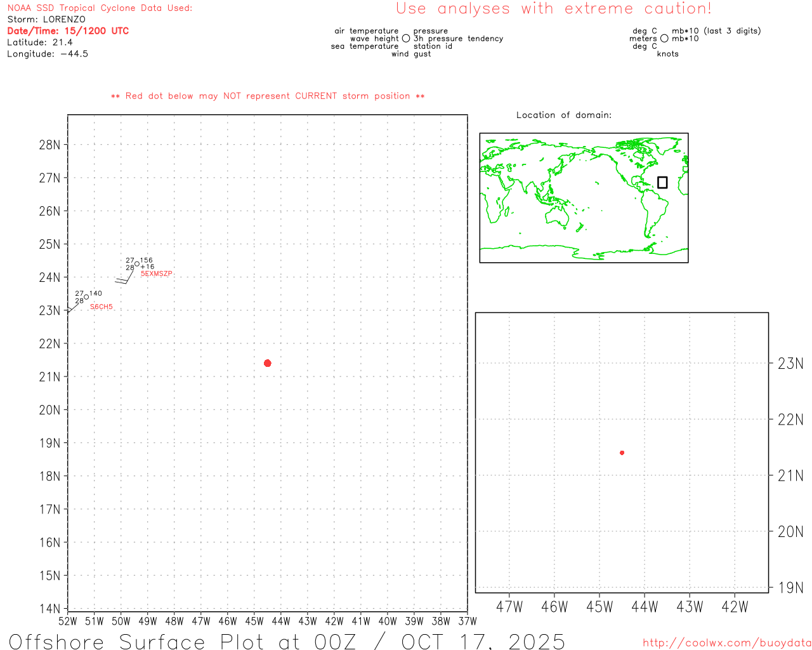Click the 'Offshore Surface Plot at 00Z' title
Image resolution: width=812 pixels, height=650 pixels.
[x=183, y=642]
